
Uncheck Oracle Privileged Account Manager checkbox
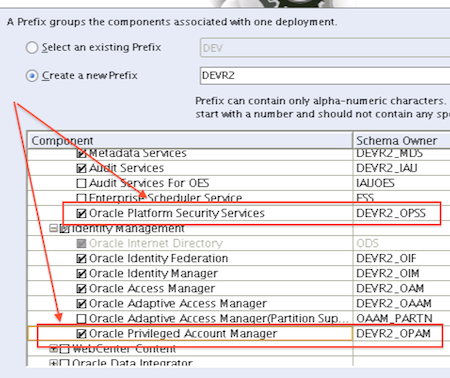[x=81, y=334]
